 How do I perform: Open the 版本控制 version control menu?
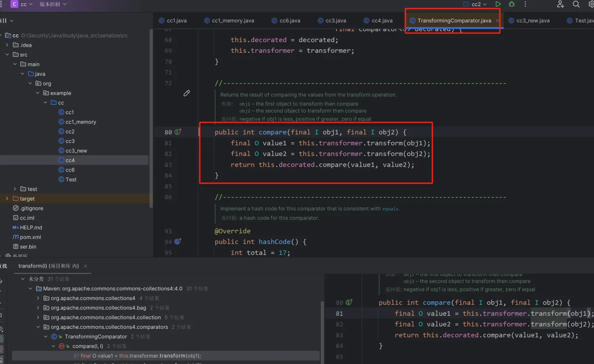point(52,4)
